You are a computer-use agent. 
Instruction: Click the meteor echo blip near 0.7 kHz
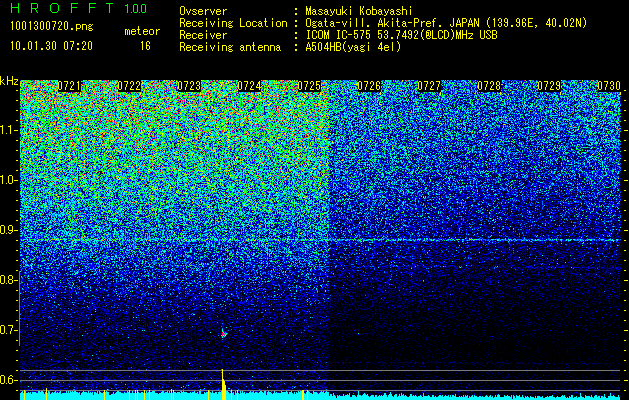(224, 333)
